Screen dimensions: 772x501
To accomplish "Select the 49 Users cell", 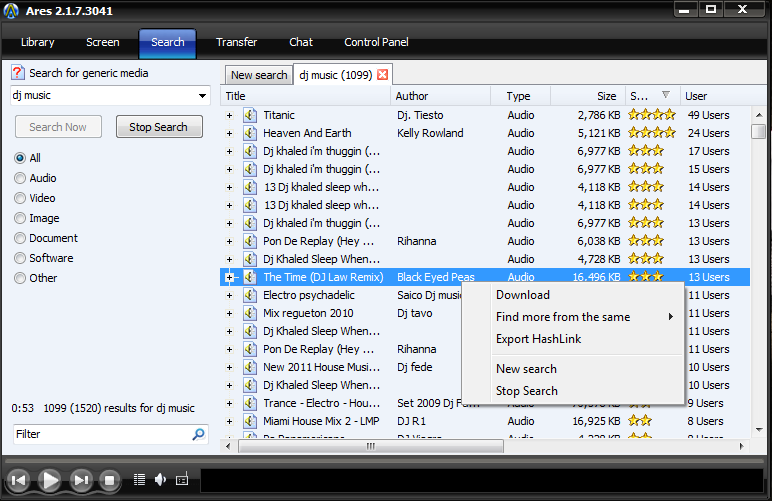I will [708, 115].
